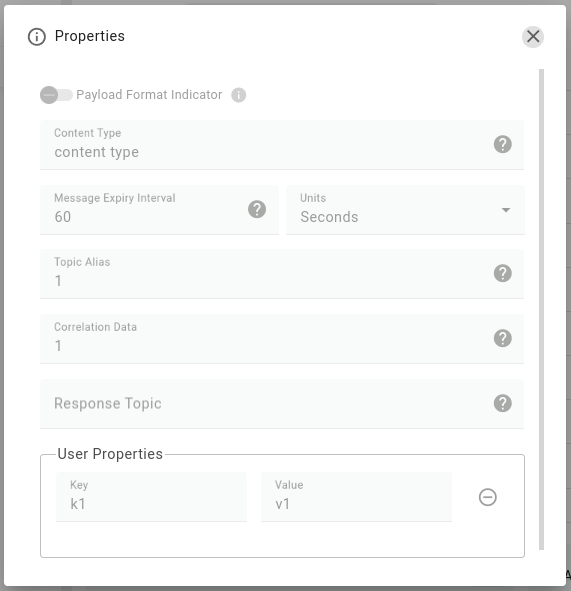Viewport: 571px width, 591px height.
Task: Remove the k1 user property row
Action: (487, 497)
